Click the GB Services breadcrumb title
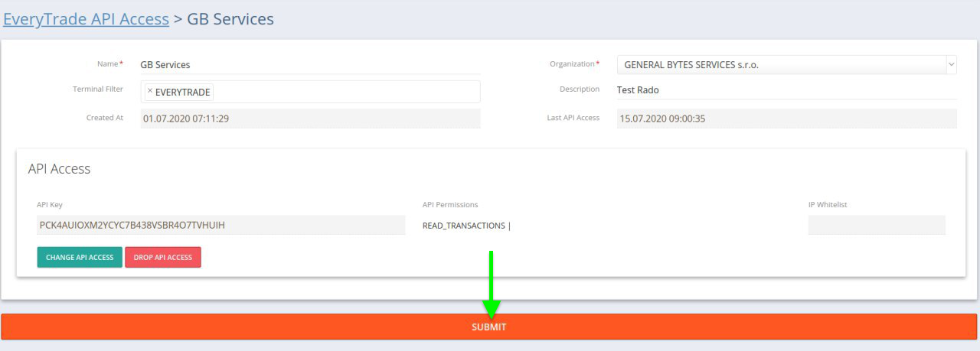The height and width of the screenshot is (351, 980). pos(230,19)
